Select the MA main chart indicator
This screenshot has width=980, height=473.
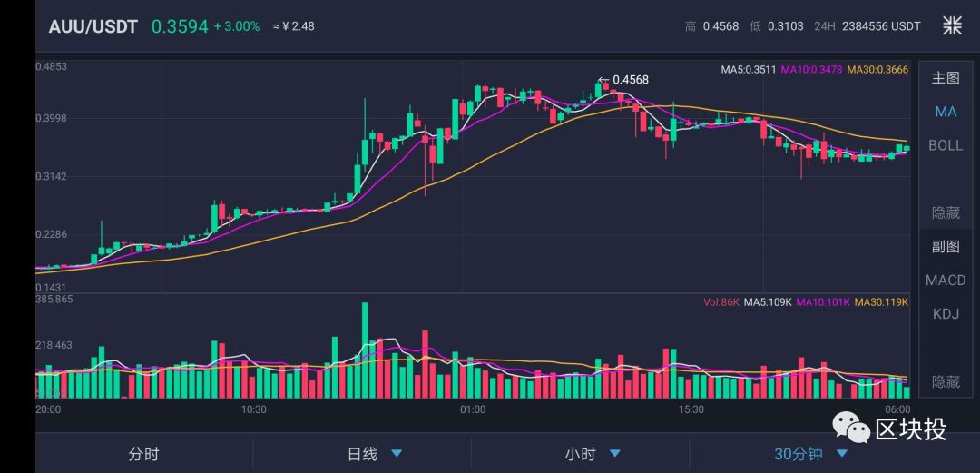tap(946, 112)
